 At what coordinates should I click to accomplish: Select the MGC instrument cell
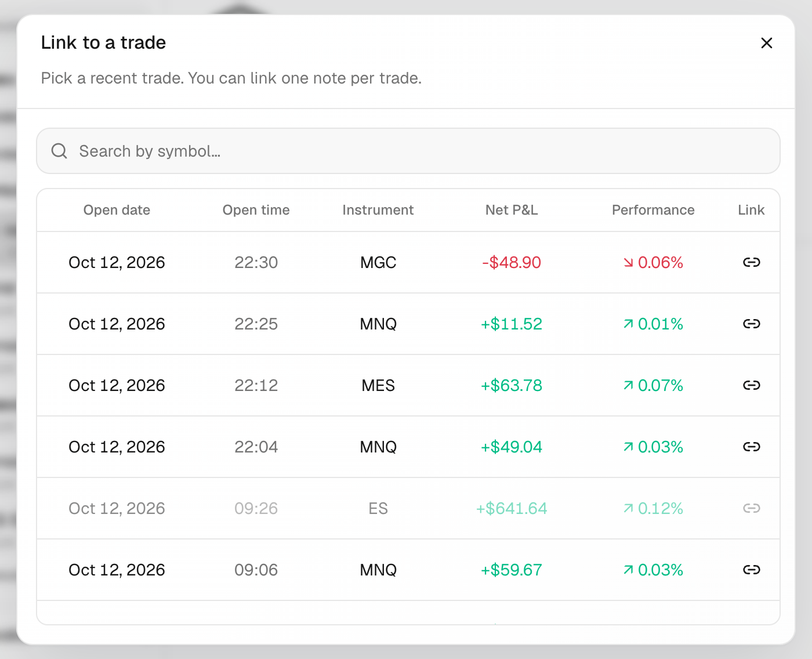378,262
